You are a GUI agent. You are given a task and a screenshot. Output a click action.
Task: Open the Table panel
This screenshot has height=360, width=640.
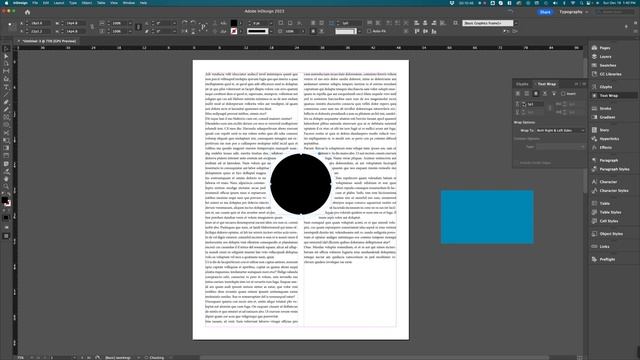click(x=604, y=203)
